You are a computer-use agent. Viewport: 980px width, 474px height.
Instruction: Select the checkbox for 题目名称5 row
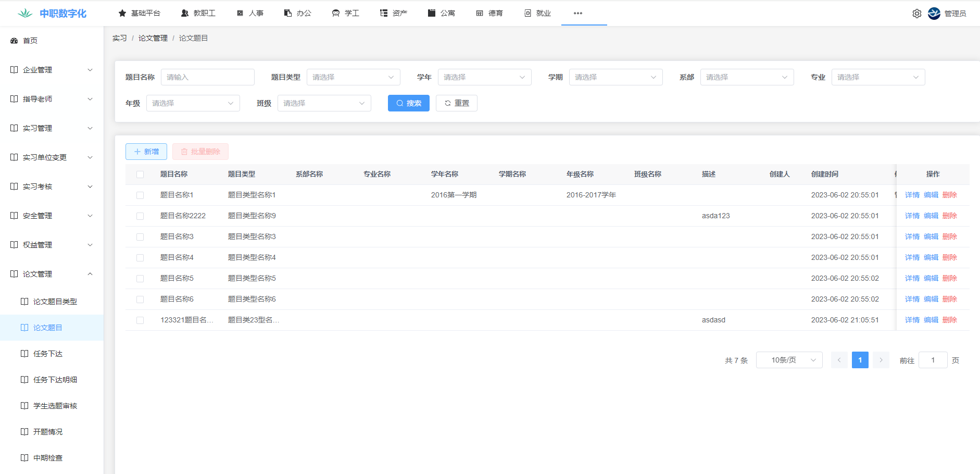(140, 279)
